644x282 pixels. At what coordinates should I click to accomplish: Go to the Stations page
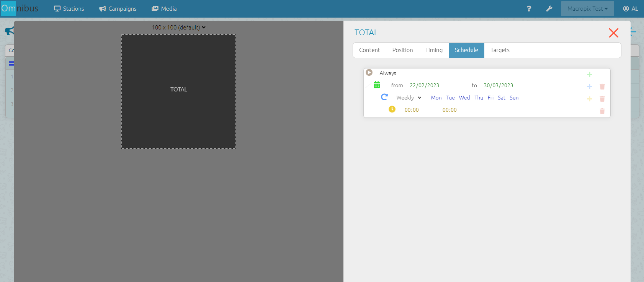69,8
